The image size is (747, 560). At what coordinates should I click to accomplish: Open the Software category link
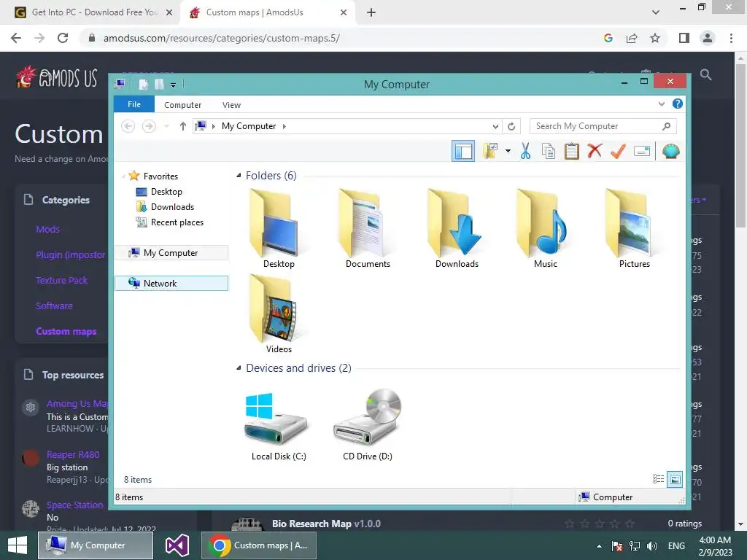(54, 306)
